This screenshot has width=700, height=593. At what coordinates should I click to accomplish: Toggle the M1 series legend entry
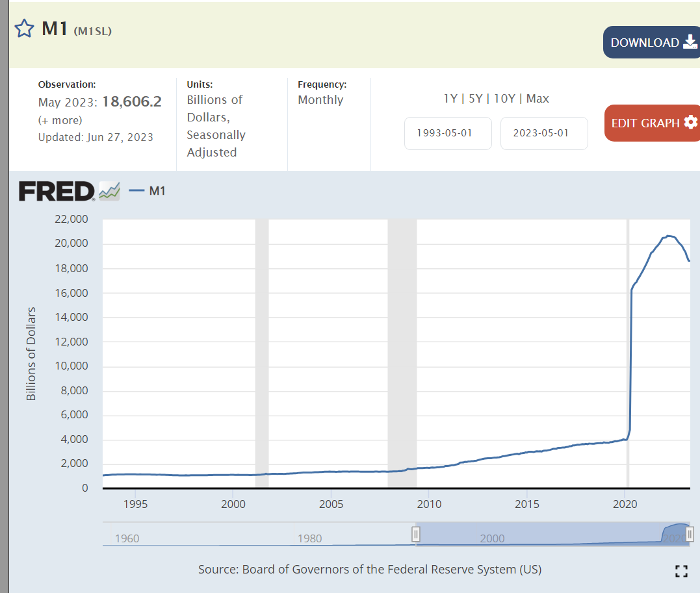(148, 191)
